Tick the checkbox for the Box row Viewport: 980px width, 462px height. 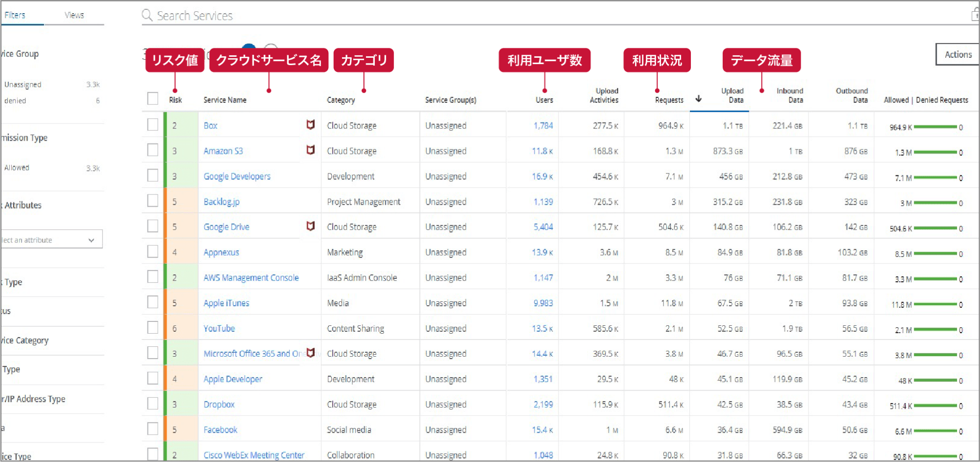(x=153, y=125)
